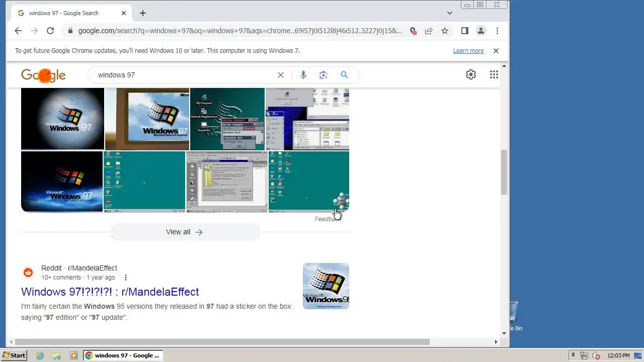The height and width of the screenshot is (362, 644).
Task: View site information via the lock icon
Action: 70,31
